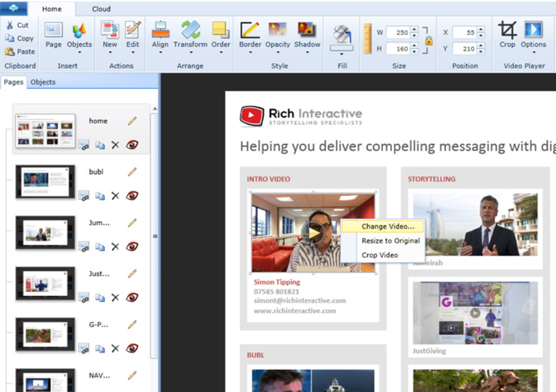This screenshot has height=392, width=556.
Task: Open the Align tool
Action: (160, 30)
